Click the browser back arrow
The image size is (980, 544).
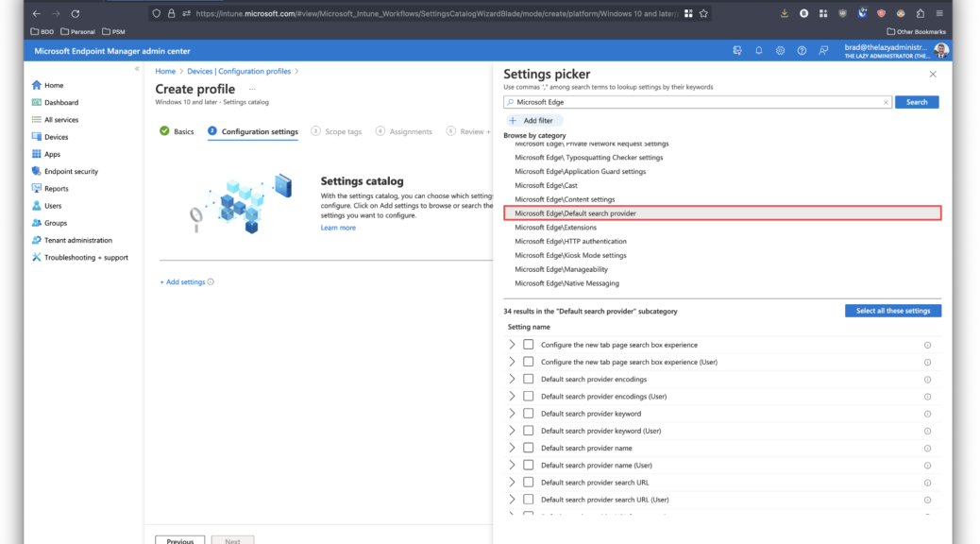pos(36,13)
